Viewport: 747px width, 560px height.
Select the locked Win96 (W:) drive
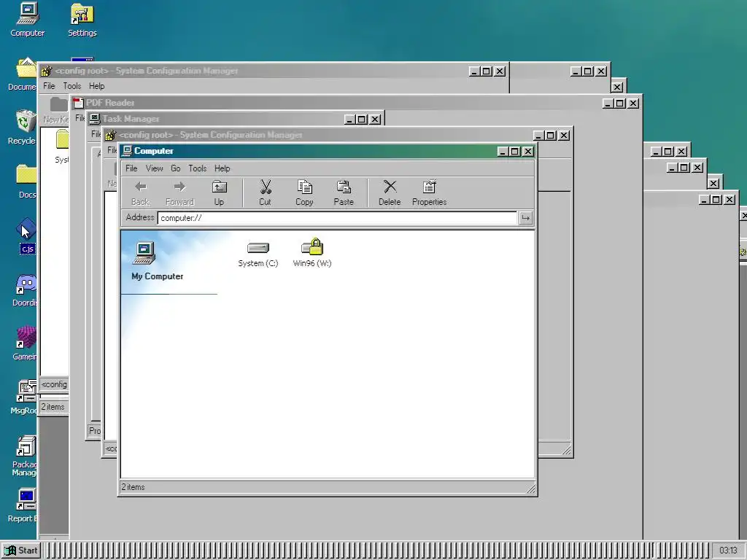coord(312,253)
